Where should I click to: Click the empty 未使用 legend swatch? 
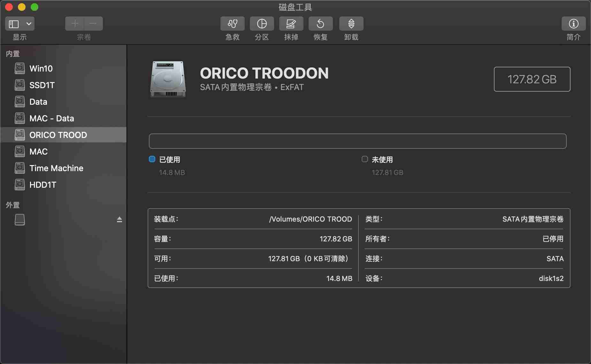[365, 159]
